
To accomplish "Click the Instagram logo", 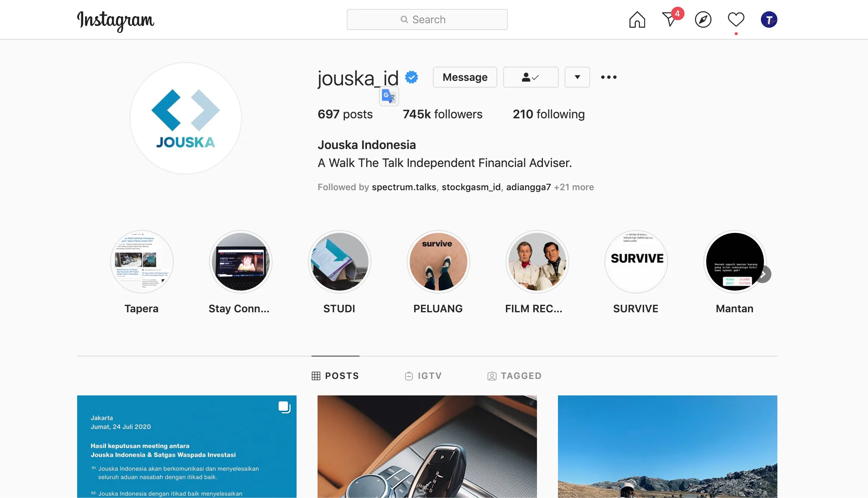I will point(115,21).
